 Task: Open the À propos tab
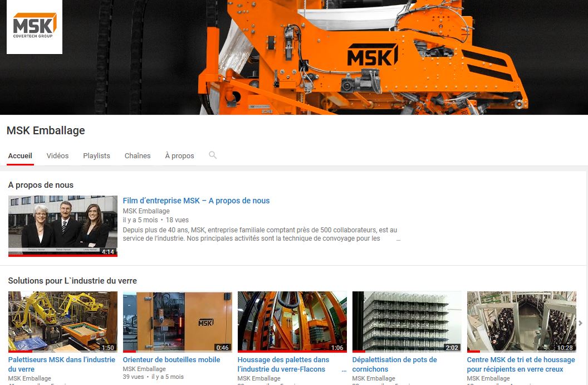point(179,156)
